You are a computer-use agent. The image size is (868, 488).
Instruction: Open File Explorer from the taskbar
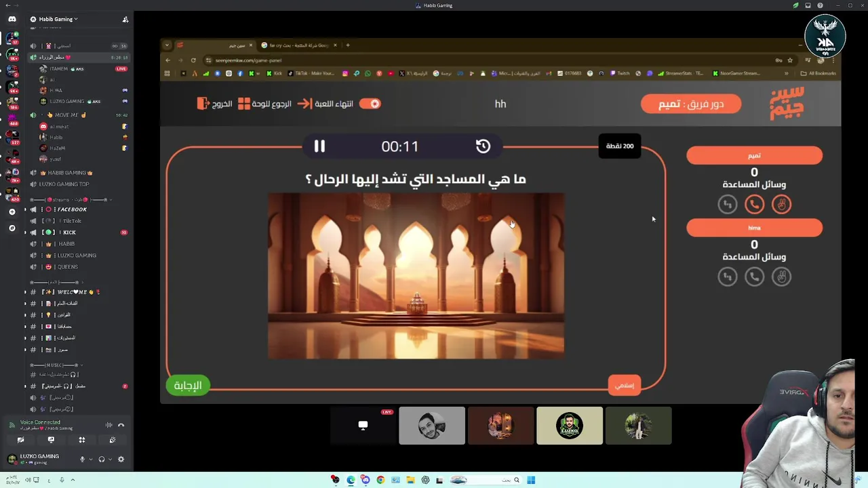(x=410, y=480)
